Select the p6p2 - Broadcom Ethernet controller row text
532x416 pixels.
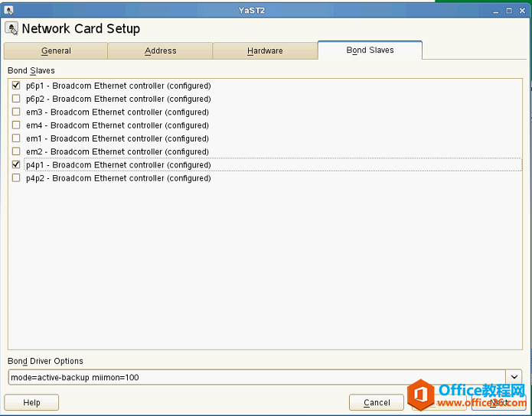119,99
